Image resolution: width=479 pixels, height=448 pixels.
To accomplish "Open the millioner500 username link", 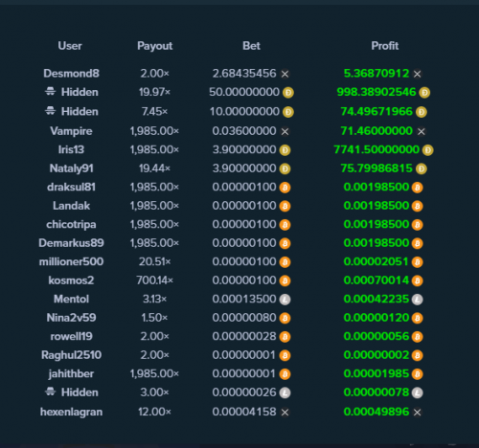I will point(71,261).
